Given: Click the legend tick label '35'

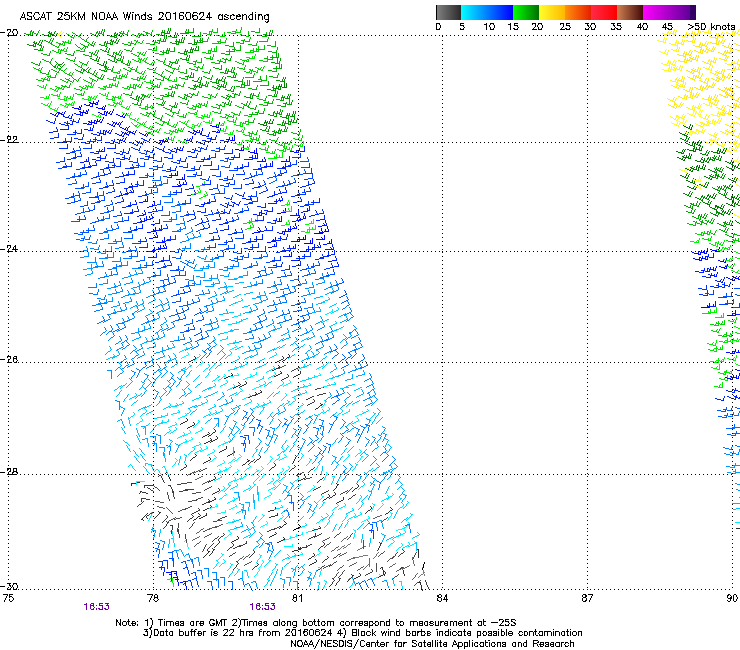Looking at the screenshot, I should pos(616,27).
